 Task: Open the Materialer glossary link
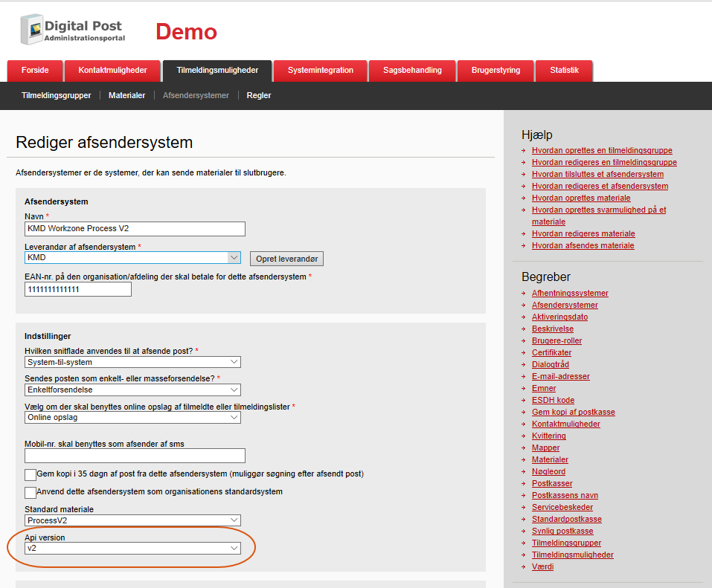click(550, 459)
